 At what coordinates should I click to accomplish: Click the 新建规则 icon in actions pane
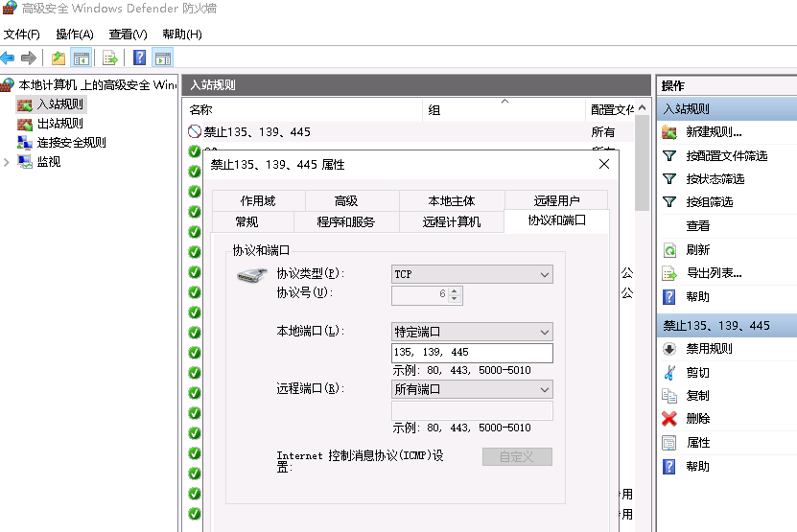[669, 132]
